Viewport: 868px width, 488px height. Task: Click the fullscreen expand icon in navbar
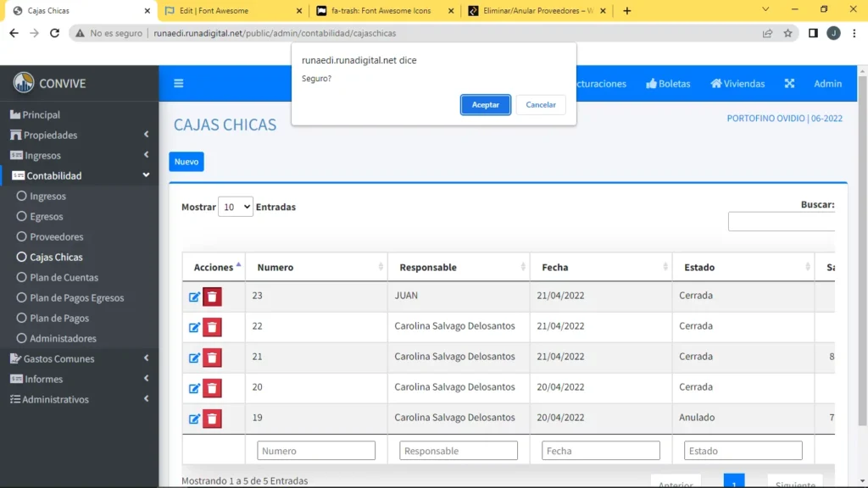(789, 84)
